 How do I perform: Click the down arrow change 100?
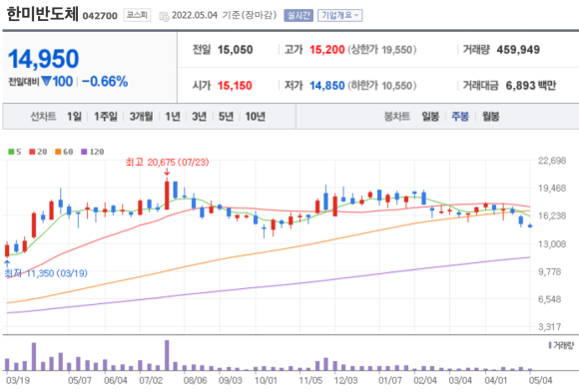coord(57,82)
